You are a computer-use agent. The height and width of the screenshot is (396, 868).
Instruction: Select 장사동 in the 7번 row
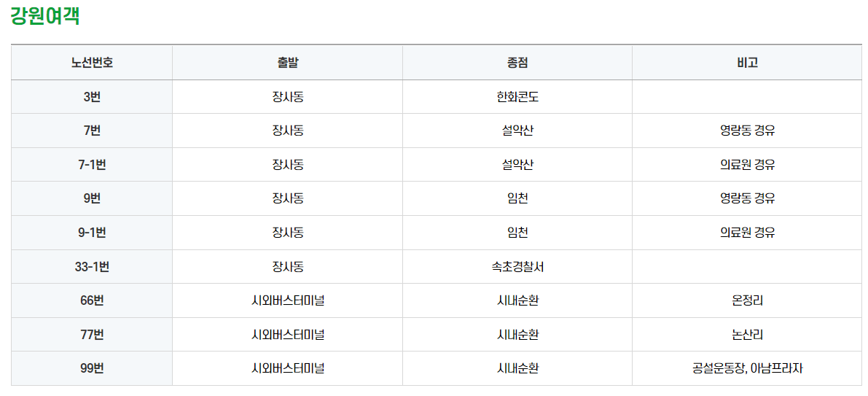pyautogui.click(x=287, y=131)
